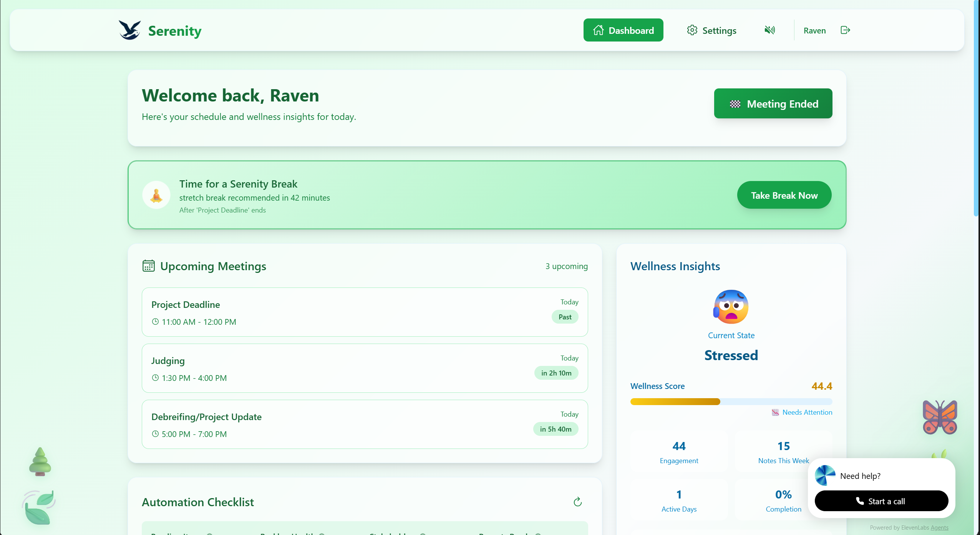Click the calendar icon beside Upcoming Meetings
Image resolution: width=980 pixels, height=535 pixels.
(x=148, y=266)
